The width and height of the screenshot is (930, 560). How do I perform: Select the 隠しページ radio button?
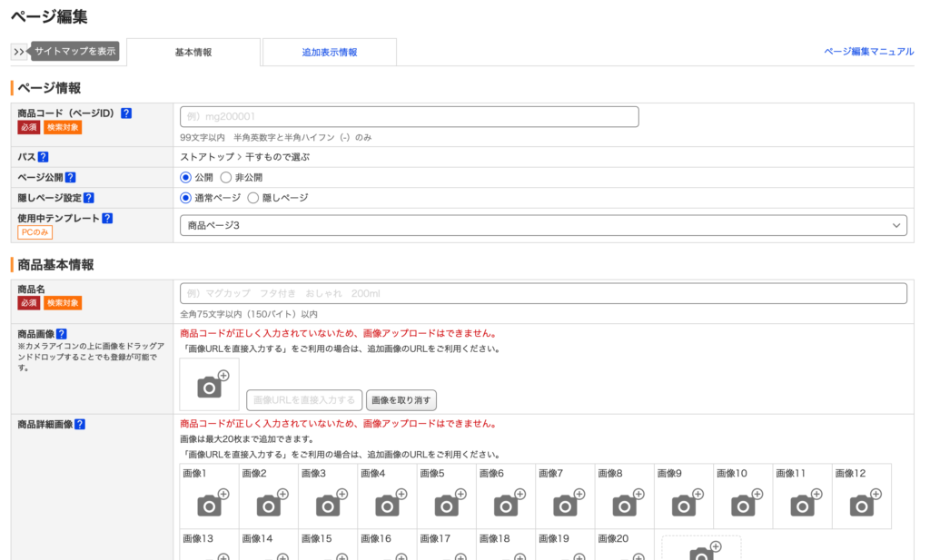click(x=252, y=197)
